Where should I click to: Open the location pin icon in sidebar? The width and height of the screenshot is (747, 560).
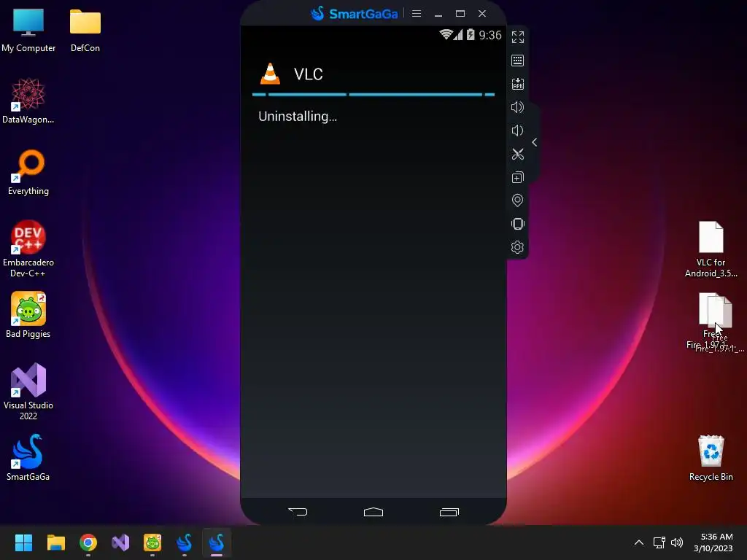click(x=517, y=201)
